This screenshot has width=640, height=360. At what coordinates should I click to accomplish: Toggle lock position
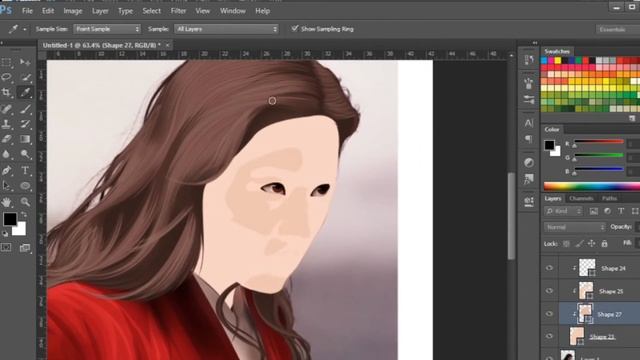pyautogui.click(x=591, y=244)
